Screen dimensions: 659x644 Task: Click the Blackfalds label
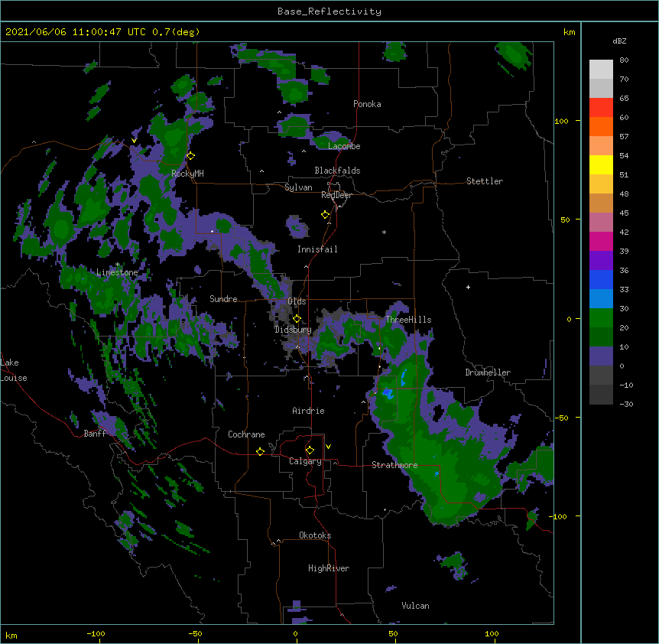pyautogui.click(x=337, y=171)
